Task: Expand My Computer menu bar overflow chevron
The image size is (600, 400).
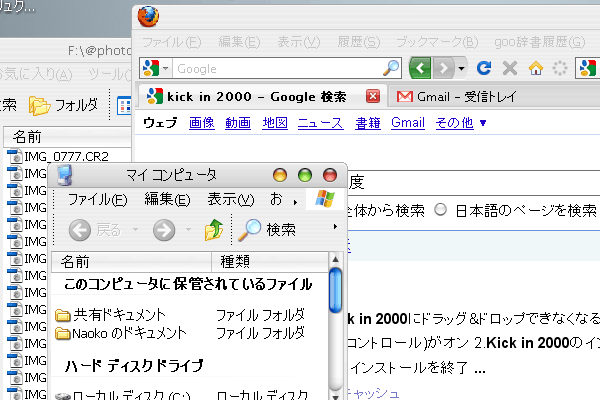Action: 295,202
